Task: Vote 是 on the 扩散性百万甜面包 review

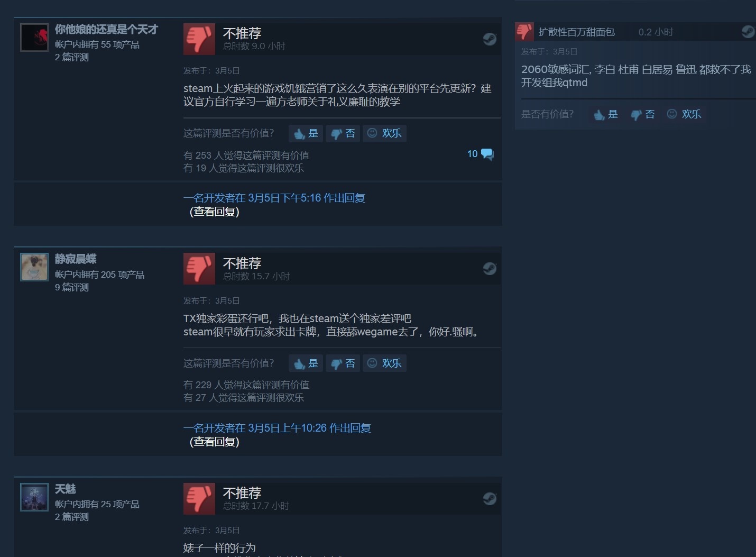Action: tap(606, 114)
